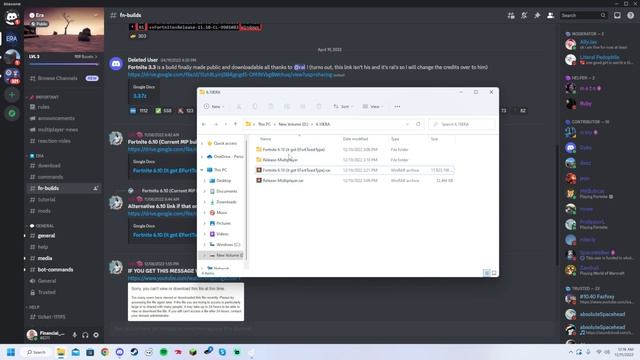
Task: Sort by the Name column header
Action: click(265, 139)
